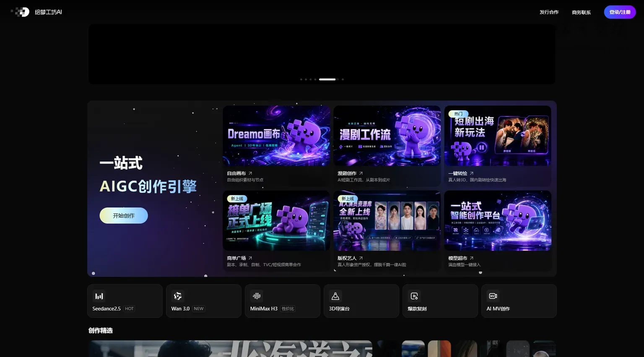Open the 短剧出海新玩法 banner thumbnail
Viewport: 644px width, 357px height.
click(x=498, y=136)
